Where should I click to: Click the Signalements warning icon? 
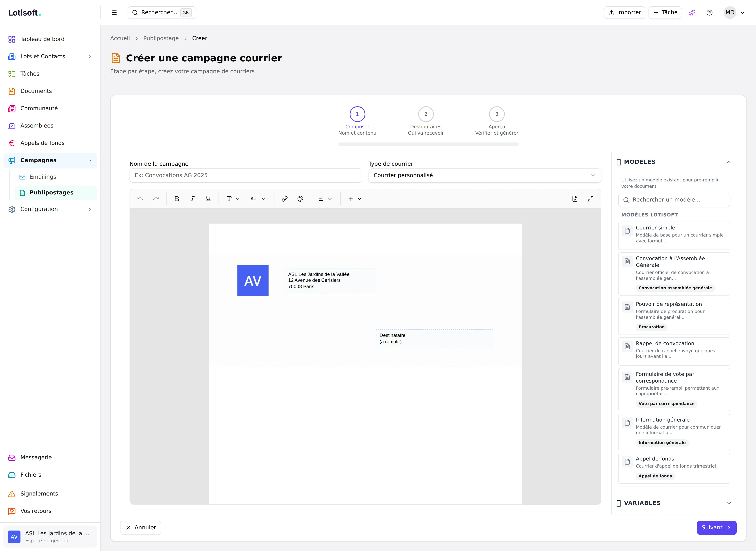coord(12,494)
